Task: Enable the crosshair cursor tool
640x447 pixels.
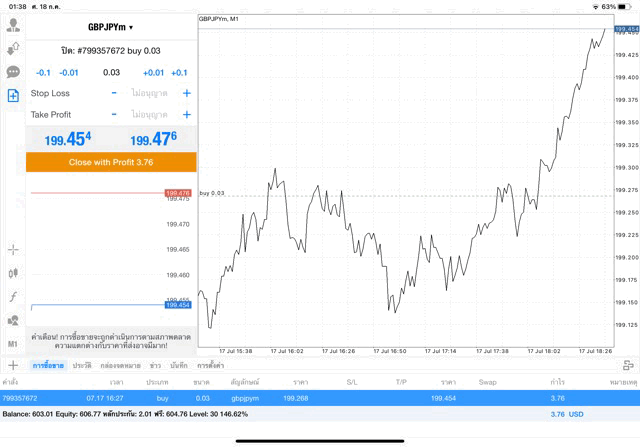Action: [13, 249]
